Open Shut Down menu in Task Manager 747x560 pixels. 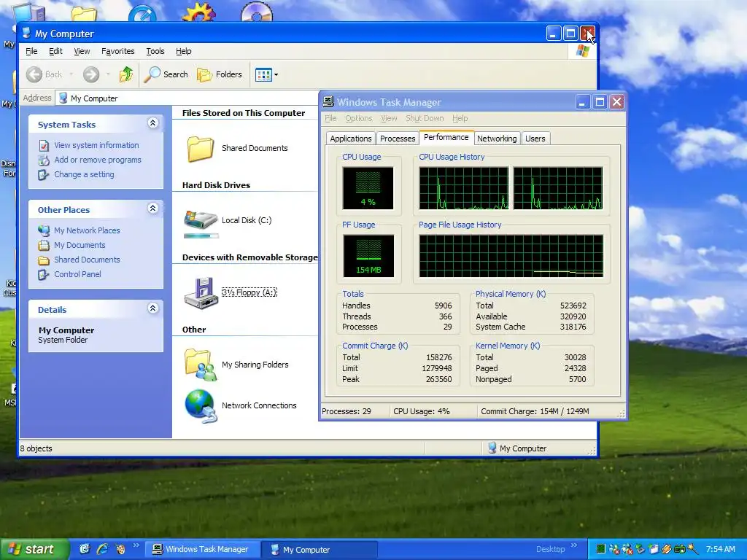point(425,118)
